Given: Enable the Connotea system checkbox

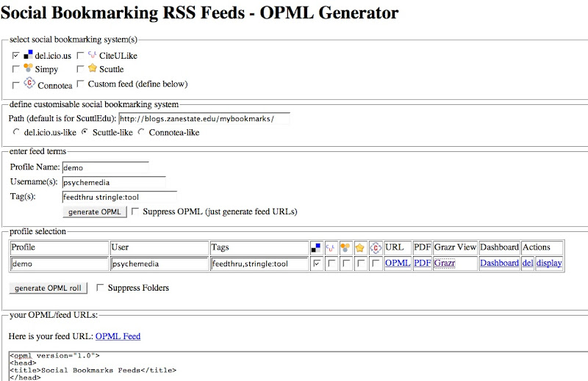Looking at the screenshot, I should point(15,85).
